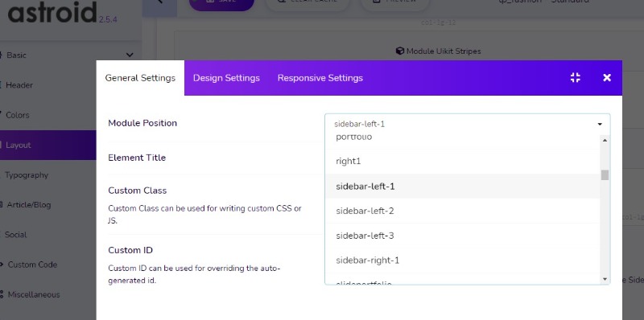This screenshot has height=320, width=644.
Task: Open Article/Blog settings in sidebar
Action: click(x=29, y=205)
